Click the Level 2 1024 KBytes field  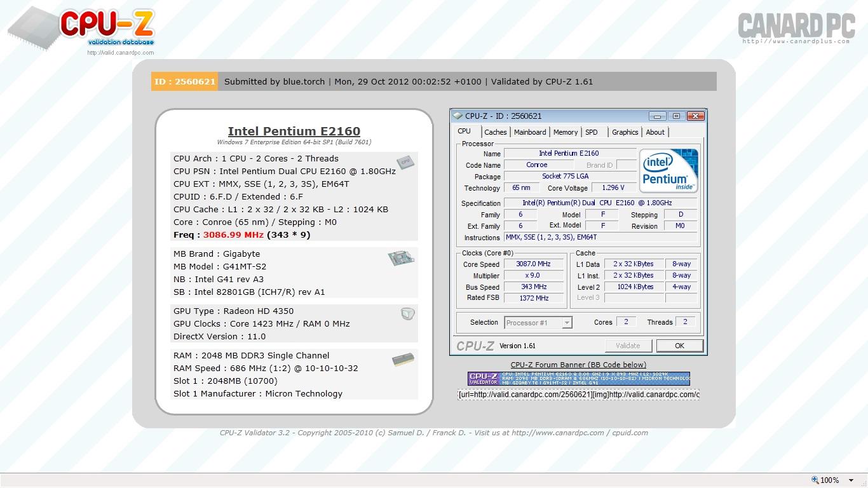[634, 287]
